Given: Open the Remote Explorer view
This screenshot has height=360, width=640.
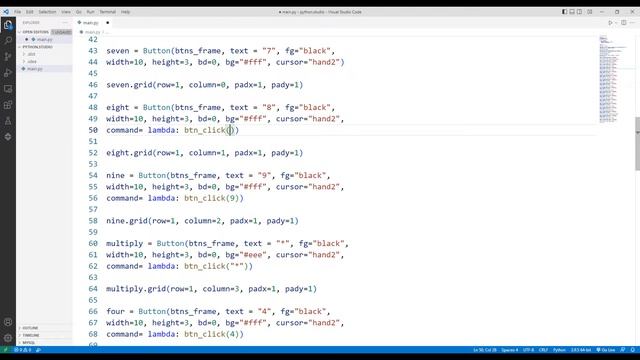Looking at the screenshot, I should pyautogui.click(x=8, y=89).
